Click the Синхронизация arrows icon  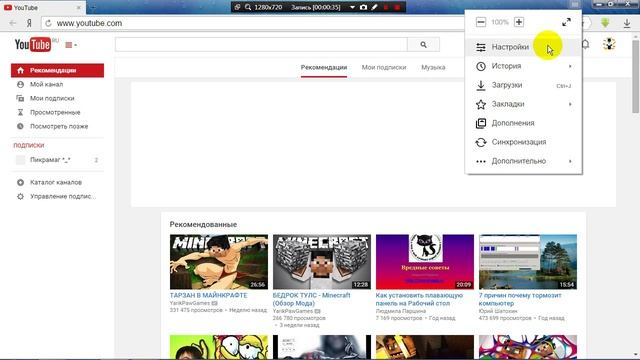tap(481, 142)
